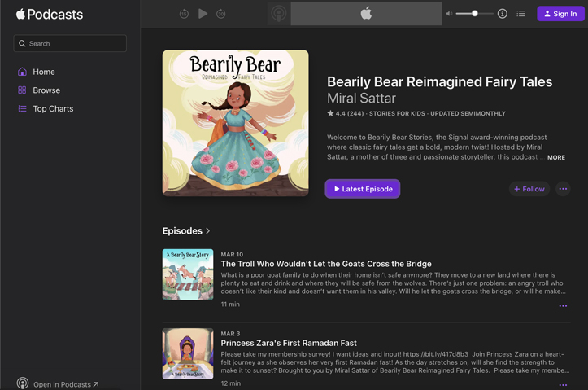Open options menu for Princess Zara episode

(x=563, y=385)
